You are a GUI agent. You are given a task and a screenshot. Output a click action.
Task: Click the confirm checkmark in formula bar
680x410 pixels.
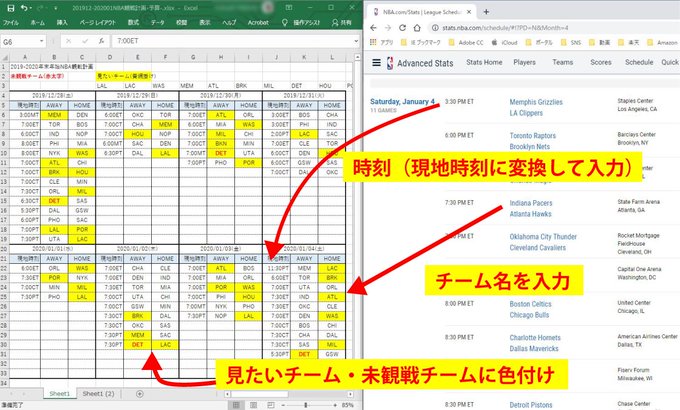click(85, 41)
